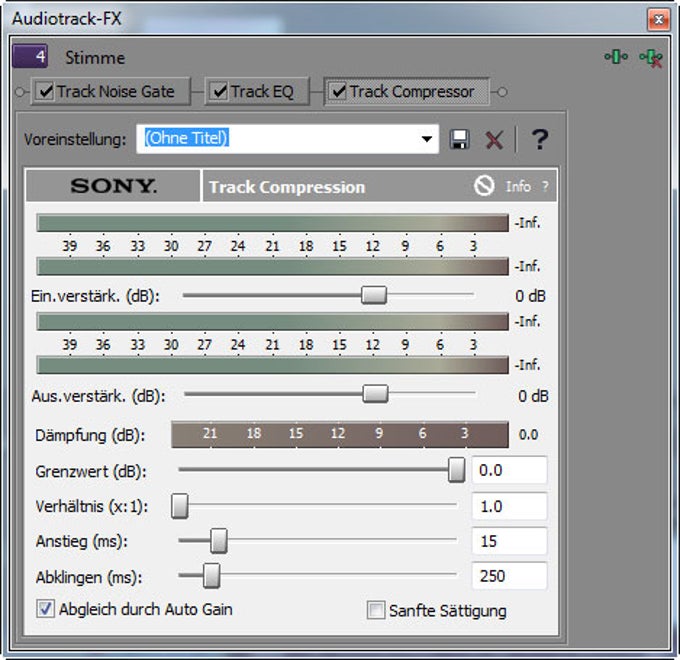This screenshot has width=680, height=660.
Task: Click the top output level meter bar
Action: point(272,321)
